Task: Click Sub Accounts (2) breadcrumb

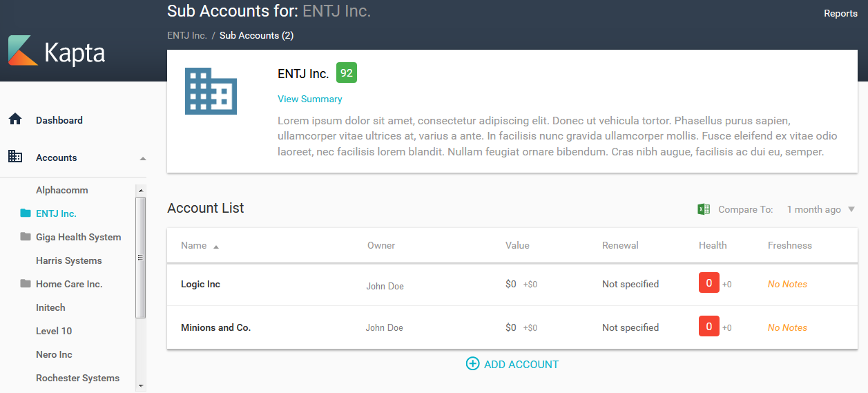Action: (x=256, y=35)
